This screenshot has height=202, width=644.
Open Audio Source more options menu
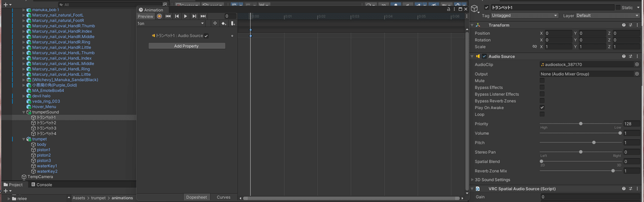(x=638, y=56)
